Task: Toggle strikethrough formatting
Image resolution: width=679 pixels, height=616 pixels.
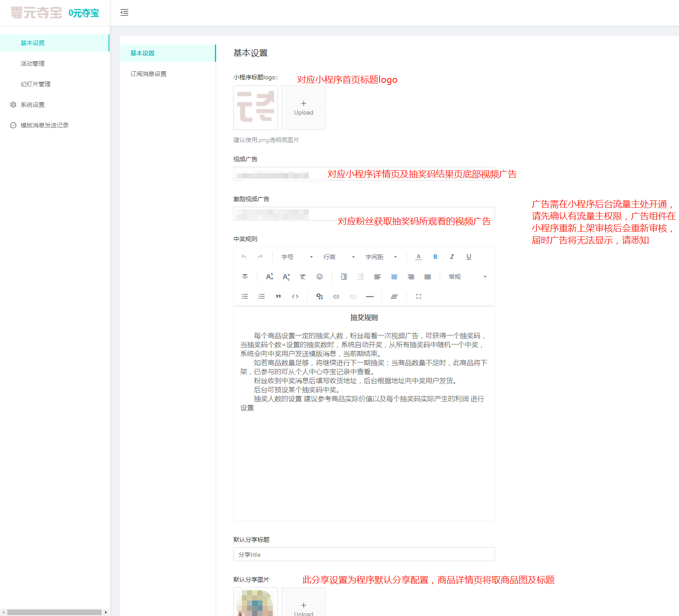Action: [245, 277]
